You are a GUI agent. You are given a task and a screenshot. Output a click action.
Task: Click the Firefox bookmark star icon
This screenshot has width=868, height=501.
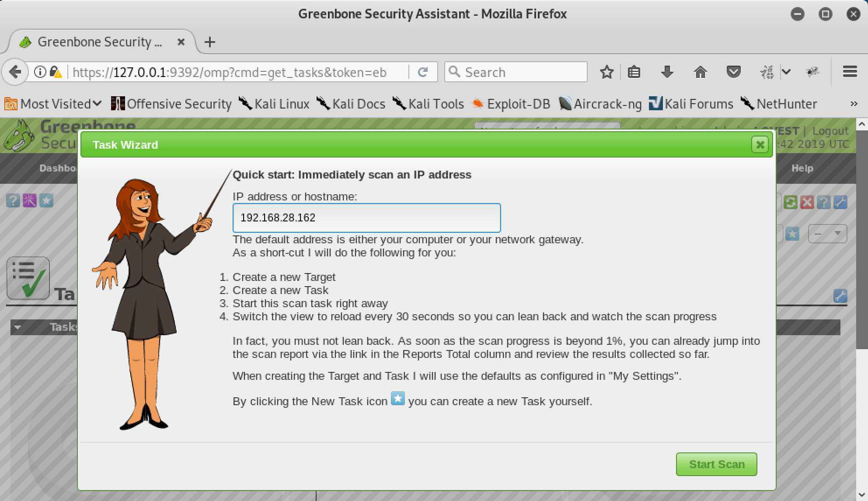coord(607,72)
